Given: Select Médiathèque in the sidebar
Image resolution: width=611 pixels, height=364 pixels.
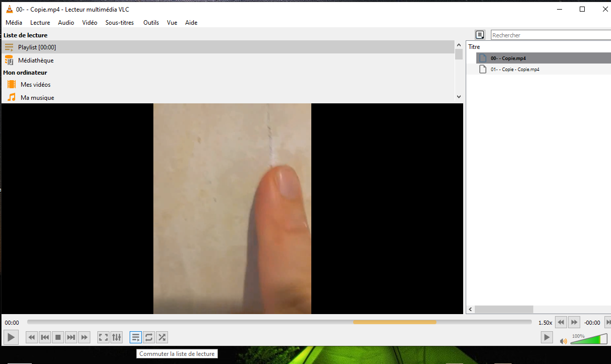Looking at the screenshot, I should [228, 60].
